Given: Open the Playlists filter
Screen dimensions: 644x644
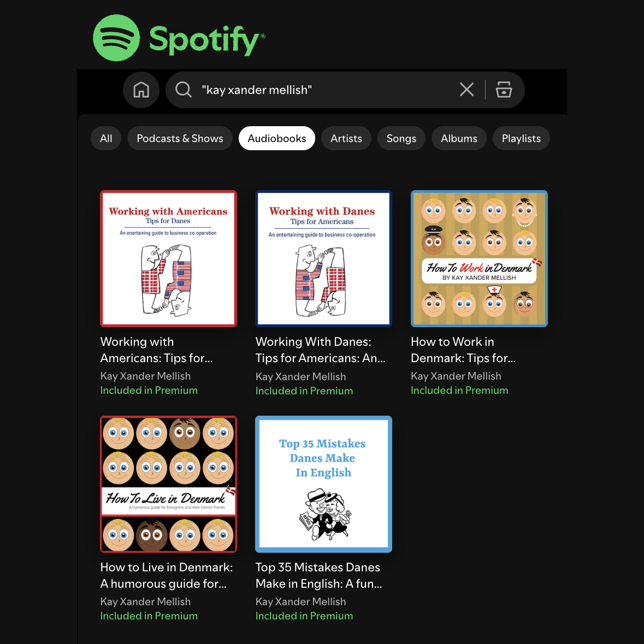Looking at the screenshot, I should [521, 138].
